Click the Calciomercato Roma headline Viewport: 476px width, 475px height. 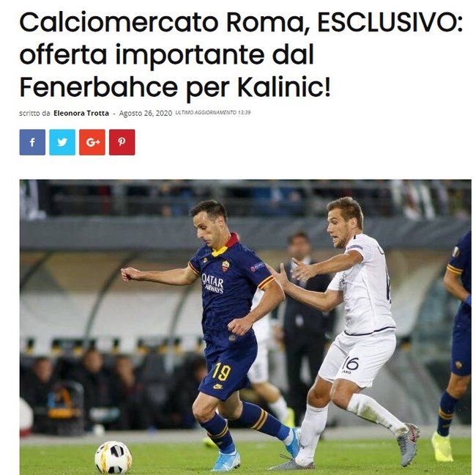pos(240,55)
